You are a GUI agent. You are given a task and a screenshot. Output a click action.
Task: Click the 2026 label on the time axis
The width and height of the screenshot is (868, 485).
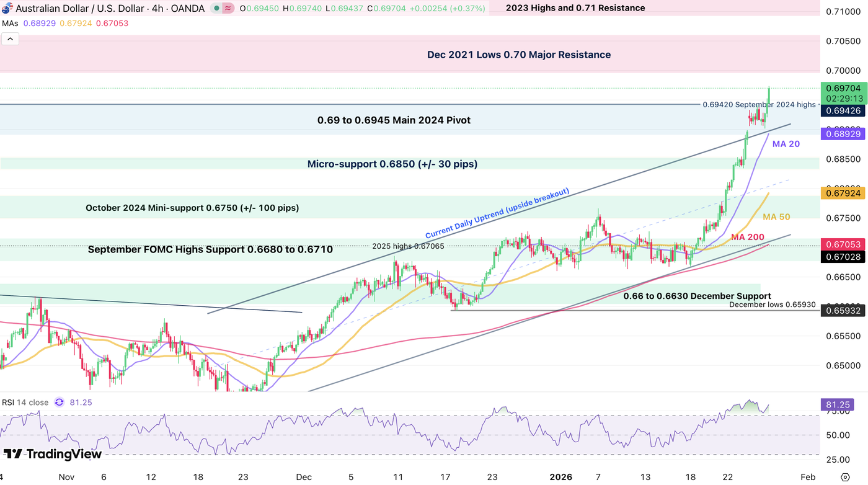[x=560, y=478]
